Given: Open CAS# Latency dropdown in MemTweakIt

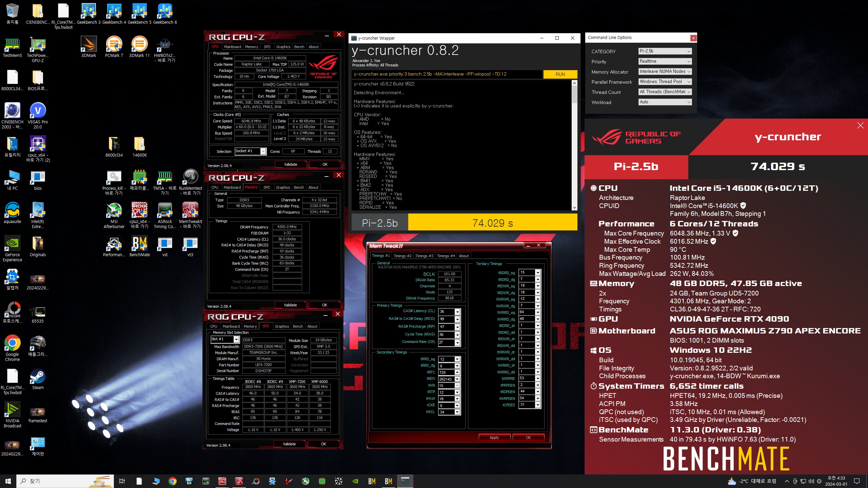Looking at the screenshot, I should (x=457, y=311).
